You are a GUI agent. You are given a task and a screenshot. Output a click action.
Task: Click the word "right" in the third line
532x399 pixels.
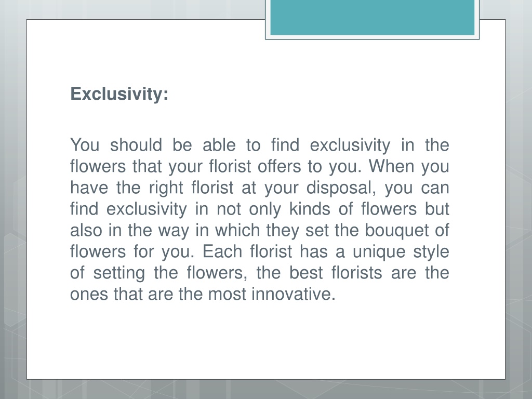[166, 188]
